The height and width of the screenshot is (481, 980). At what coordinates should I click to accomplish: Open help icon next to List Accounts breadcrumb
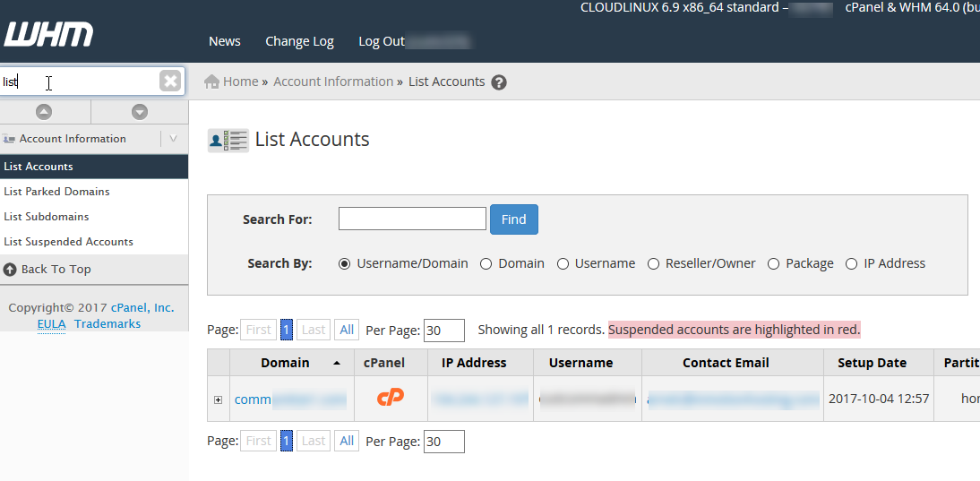click(x=499, y=82)
